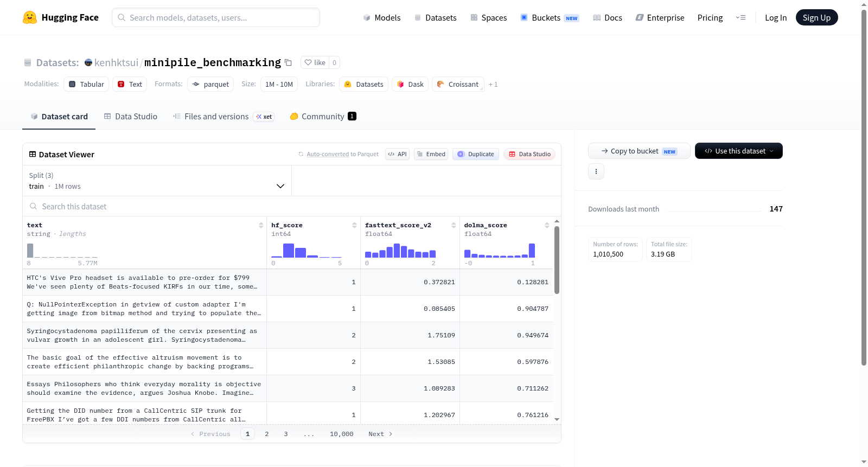Go to page 2 of results
Viewport: 868px width, 467px height.
point(266,434)
